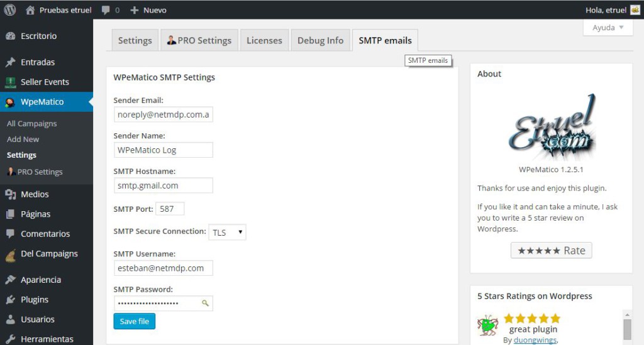Select the SMTP emails tab
Viewport: 644px width, 345px height.
click(x=385, y=40)
